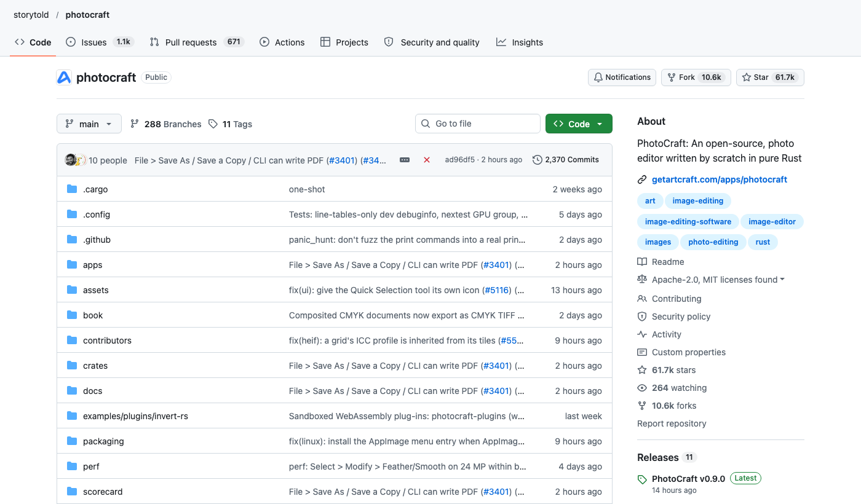861x504 pixels.
Task: Open the main branch dropdown
Action: (x=89, y=124)
